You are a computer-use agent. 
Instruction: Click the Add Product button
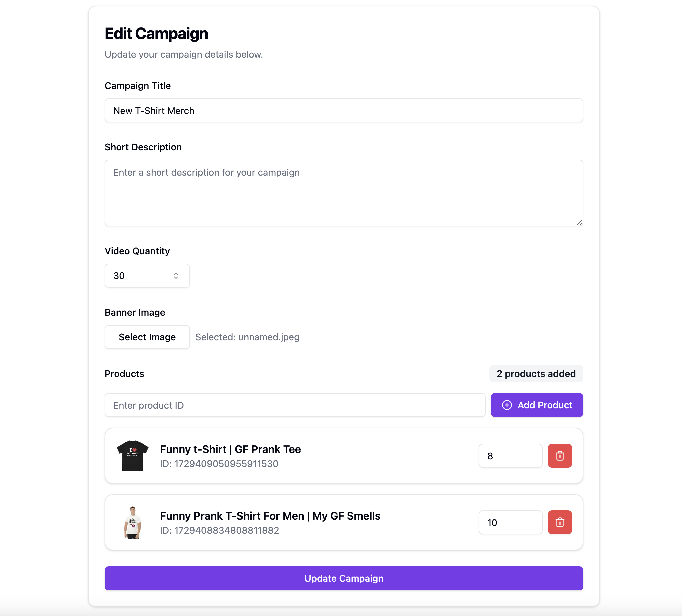(537, 405)
